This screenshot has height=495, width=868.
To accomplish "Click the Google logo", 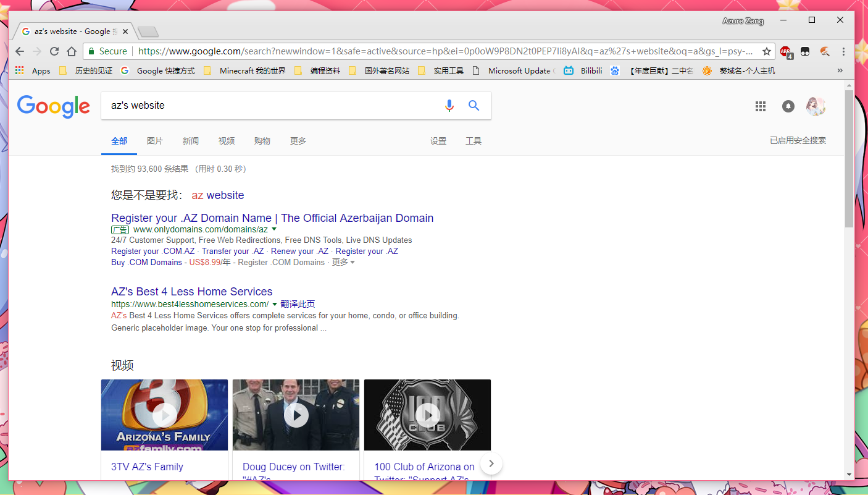I will pyautogui.click(x=54, y=106).
